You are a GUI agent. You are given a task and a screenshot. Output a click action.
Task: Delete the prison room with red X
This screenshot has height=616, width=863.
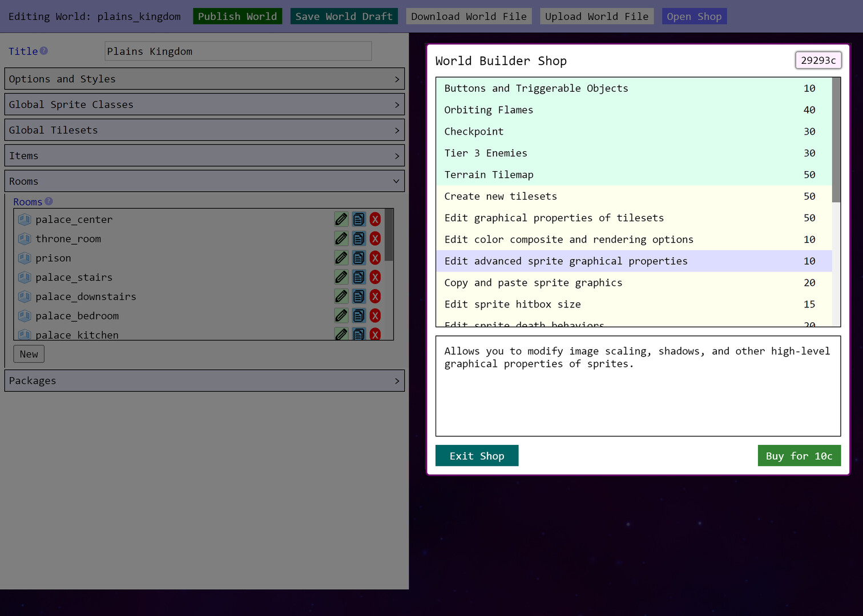[x=375, y=258]
